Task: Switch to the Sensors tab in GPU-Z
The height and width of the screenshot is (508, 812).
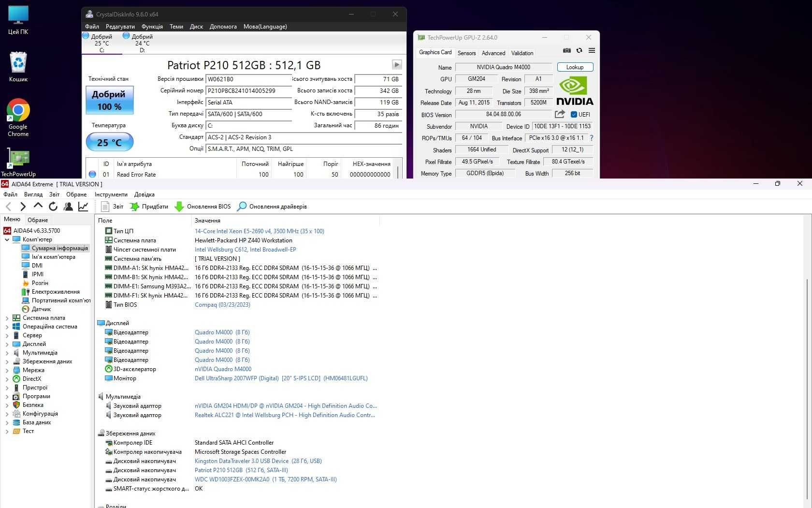Action: tap(467, 53)
